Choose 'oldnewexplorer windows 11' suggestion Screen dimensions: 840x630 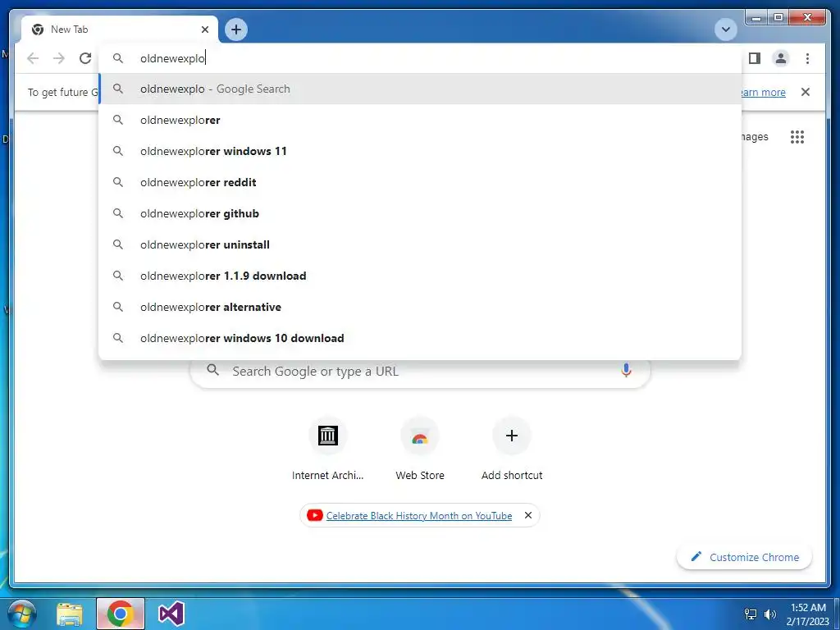[420, 151]
